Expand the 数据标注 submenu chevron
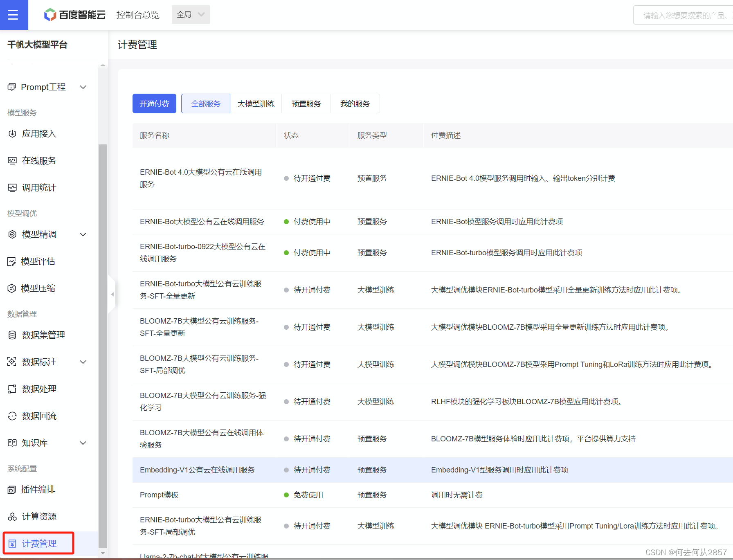The height and width of the screenshot is (560, 733). [x=83, y=362]
